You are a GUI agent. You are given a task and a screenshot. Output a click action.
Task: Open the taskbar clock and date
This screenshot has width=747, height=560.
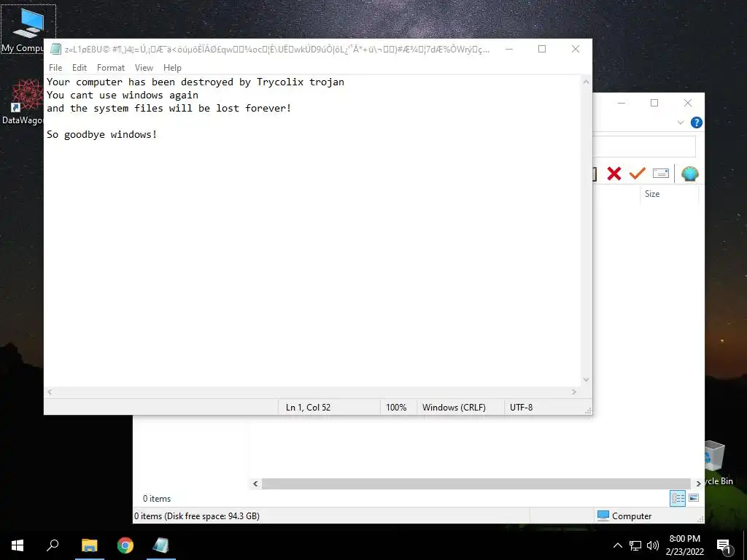tap(684, 545)
